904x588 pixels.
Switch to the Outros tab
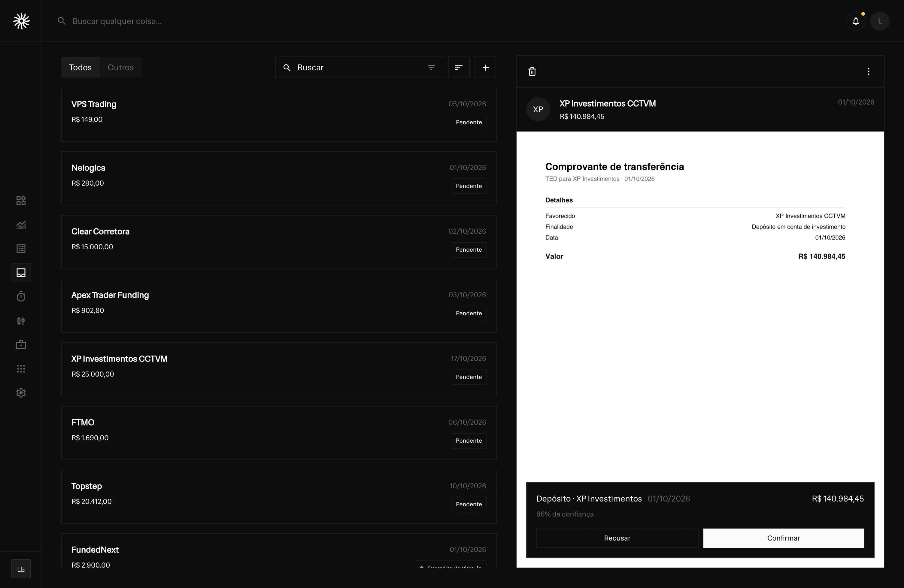click(x=120, y=67)
